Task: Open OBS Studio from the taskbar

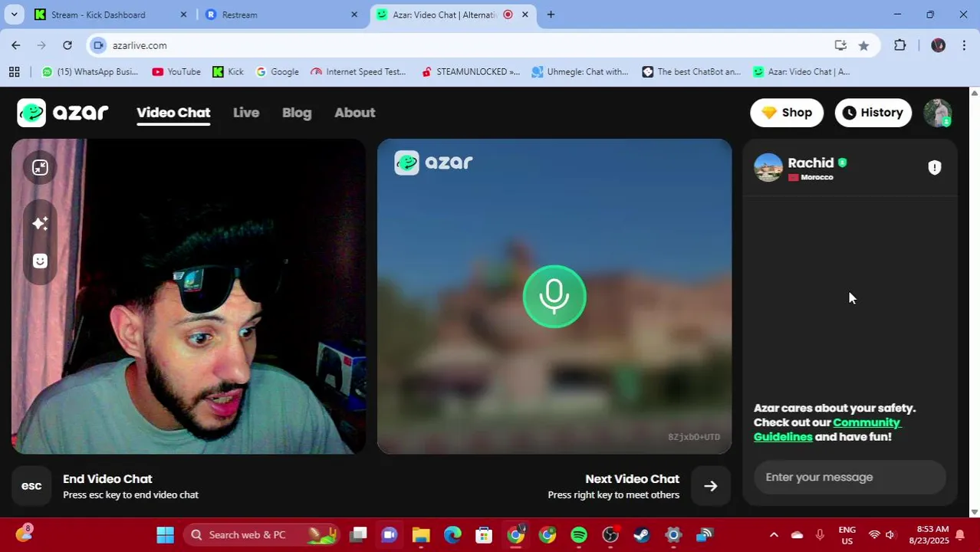Action: (610, 535)
